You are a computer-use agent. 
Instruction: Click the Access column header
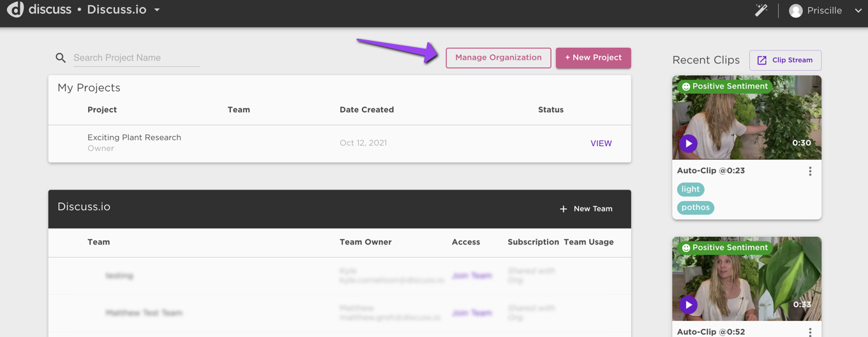point(466,242)
